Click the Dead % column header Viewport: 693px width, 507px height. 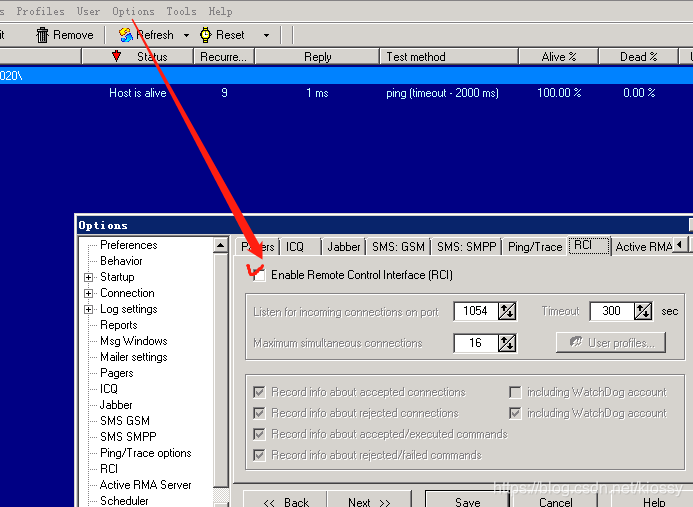pyautogui.click(x=638, y=57)
